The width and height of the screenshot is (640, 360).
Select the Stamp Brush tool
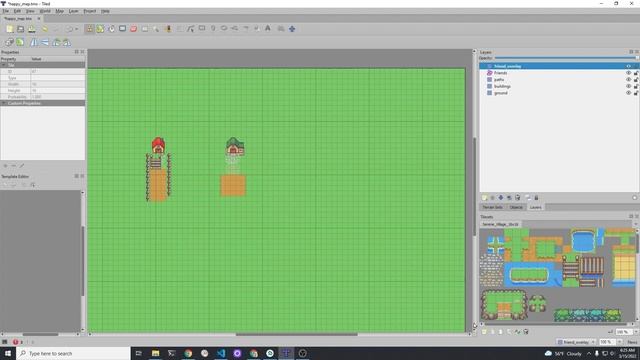[89, 29]
